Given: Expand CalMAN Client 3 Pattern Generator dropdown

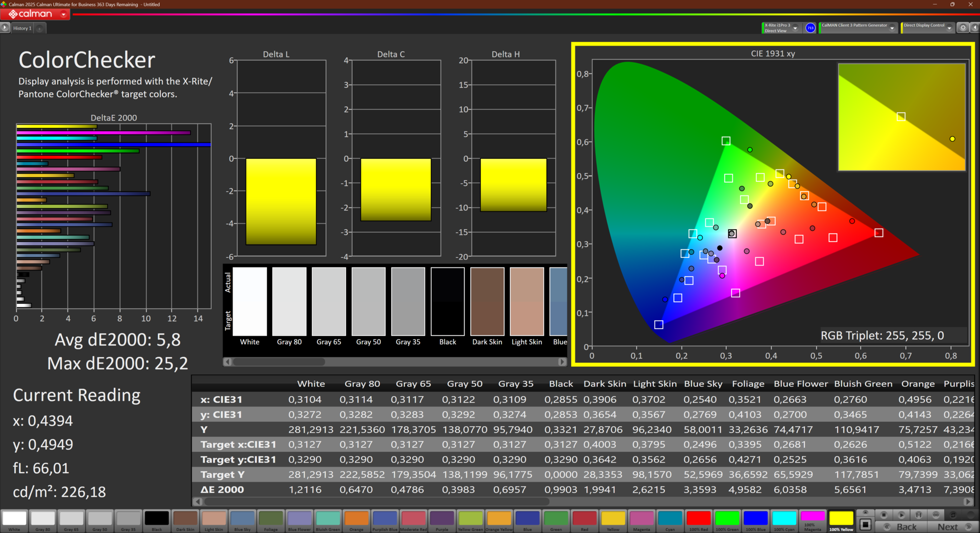Looking at the screenshot, I should click(892, 28).
